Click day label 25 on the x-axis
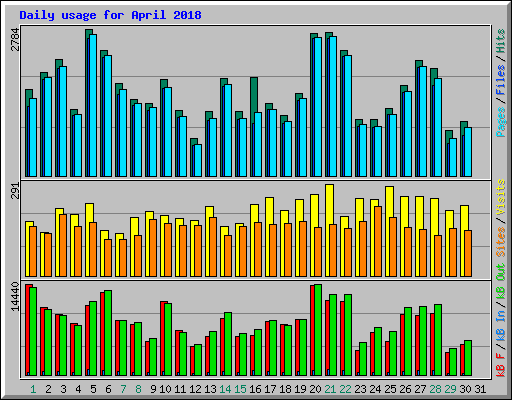This screenshot has width=512, height=400. 390,389
